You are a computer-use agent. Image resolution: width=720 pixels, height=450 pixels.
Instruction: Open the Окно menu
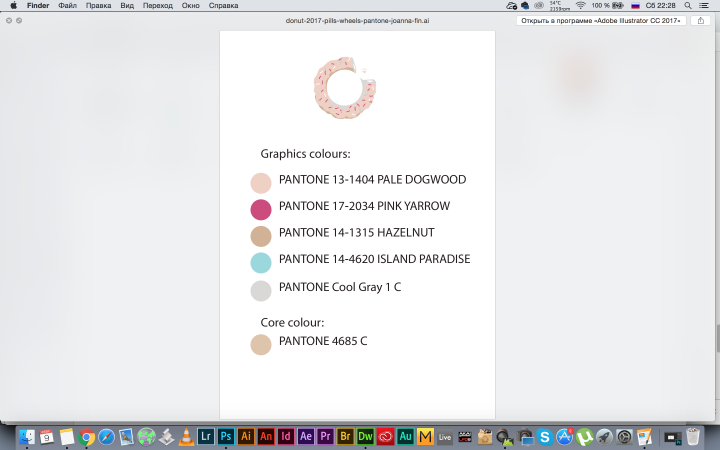point(190,6)
